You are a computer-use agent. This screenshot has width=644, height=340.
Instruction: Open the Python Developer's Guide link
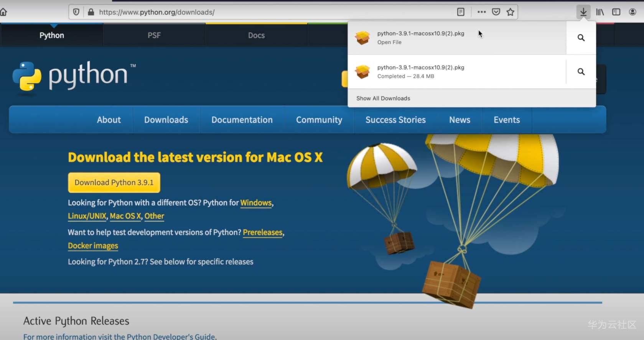point(171,337)
